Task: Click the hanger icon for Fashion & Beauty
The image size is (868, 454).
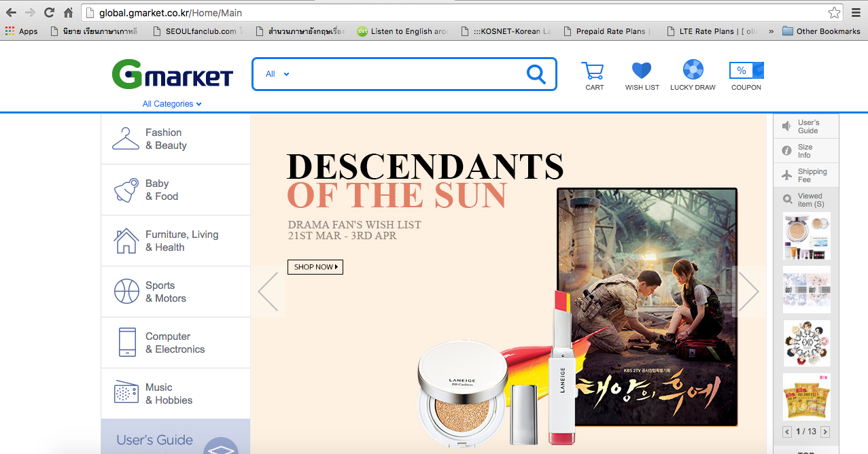Action: pos(126,139)
